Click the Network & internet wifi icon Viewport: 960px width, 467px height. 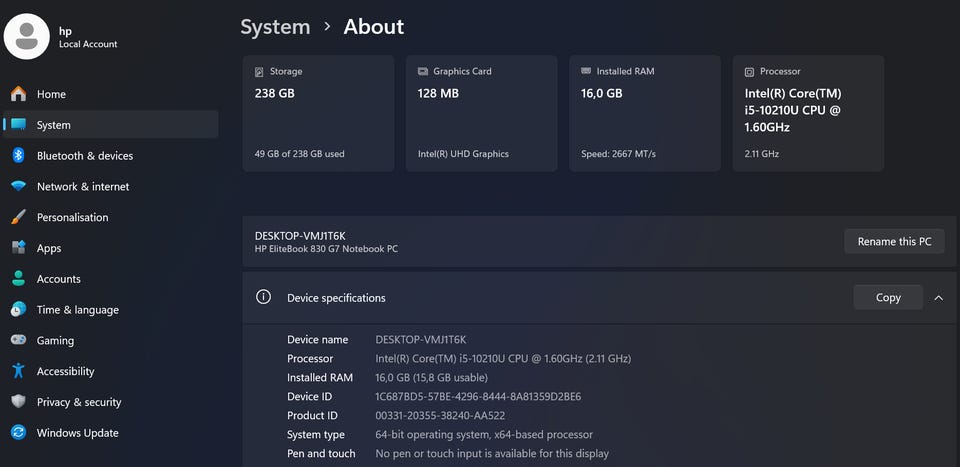(18, 187)
